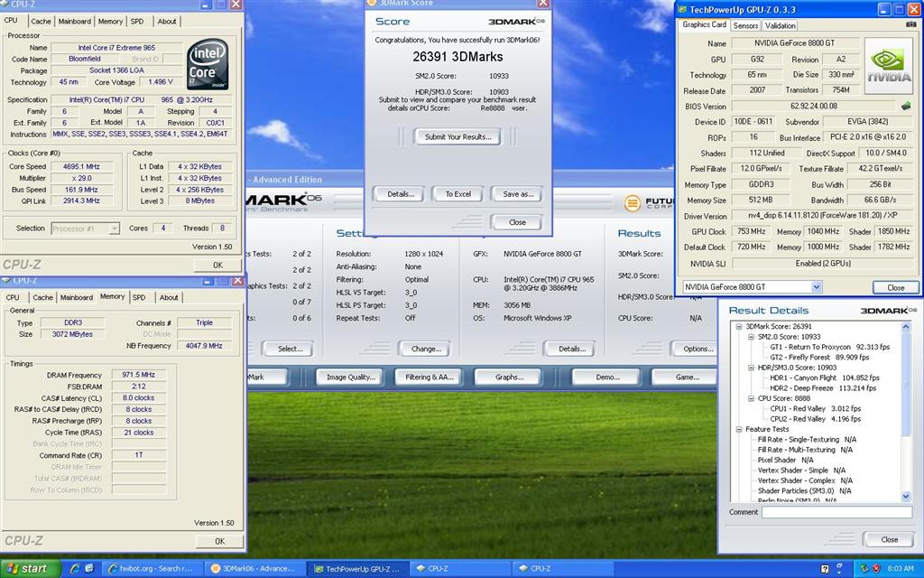This screenshot has height=578, width=924.
Task: Open the Validation tab in GPU-Z
Action: (780, 26)
